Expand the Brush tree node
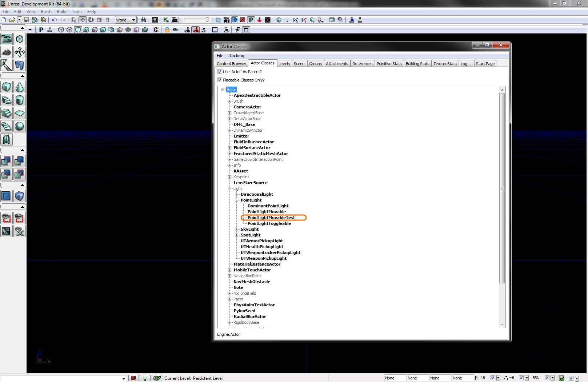The width and height of the screenshot is (588, 382). click(230, 101)
